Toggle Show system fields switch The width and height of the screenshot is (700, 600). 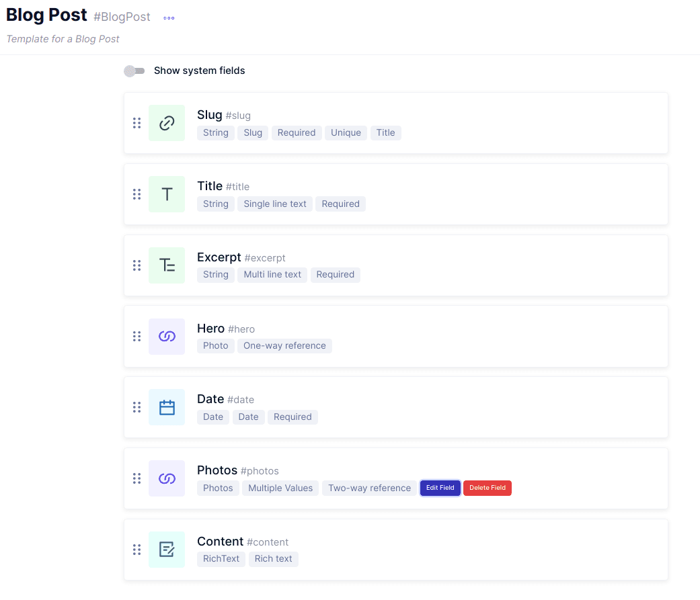point(134,71)
